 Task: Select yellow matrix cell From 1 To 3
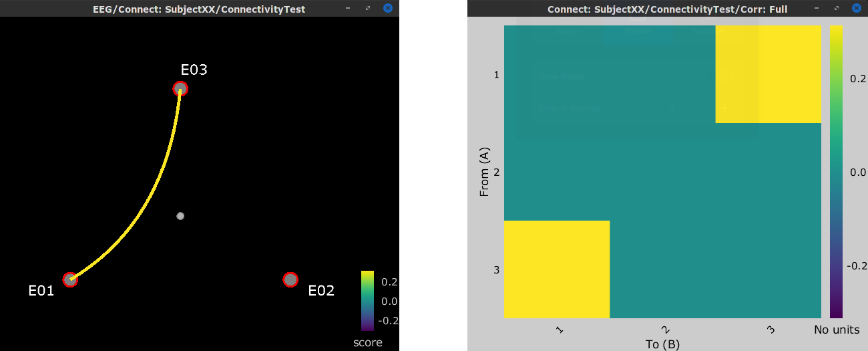(768, 74)
